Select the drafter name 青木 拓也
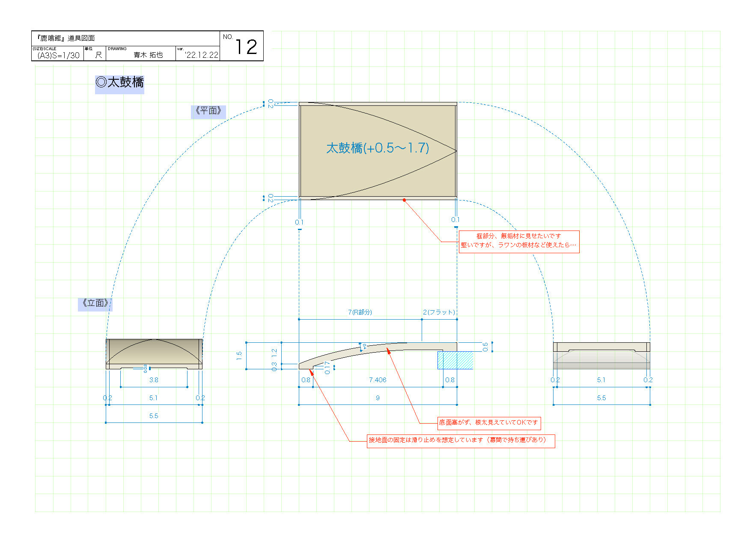The height and width of the screenshot is (542, 756). [x=148, y=55]
